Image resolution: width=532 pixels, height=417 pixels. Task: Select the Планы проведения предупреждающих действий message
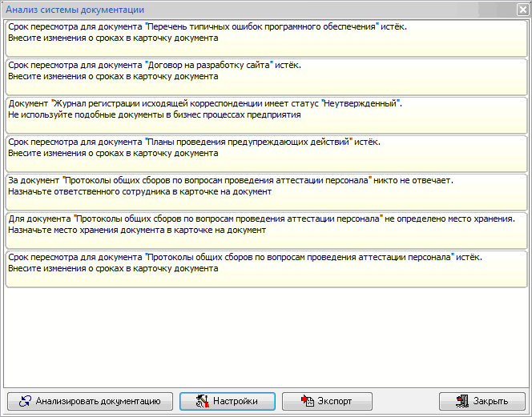266,154
